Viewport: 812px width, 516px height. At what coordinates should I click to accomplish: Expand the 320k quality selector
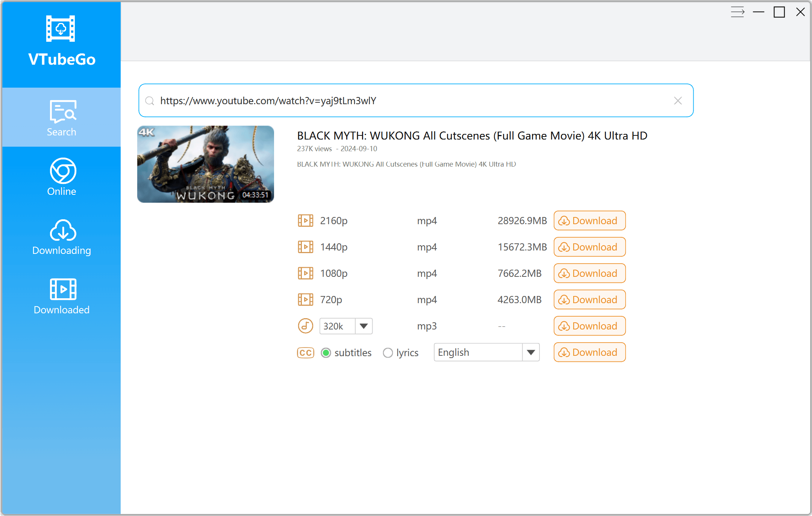363,326
